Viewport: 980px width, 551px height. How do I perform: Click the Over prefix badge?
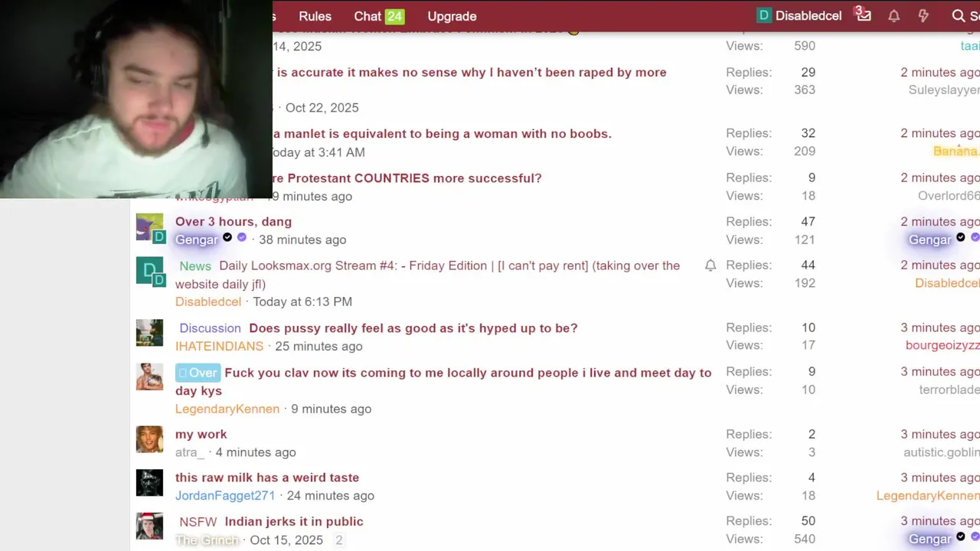198,373
